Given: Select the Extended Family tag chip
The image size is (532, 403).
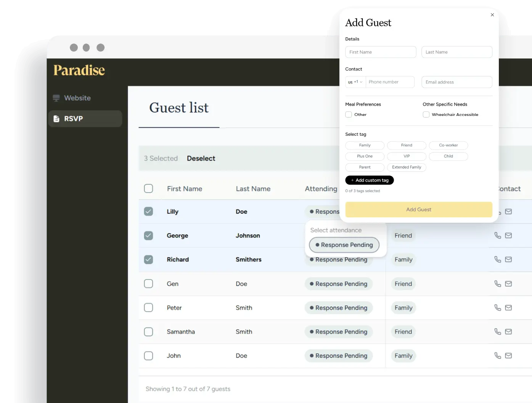Looking at the screenshot, I should pos(407,167).
